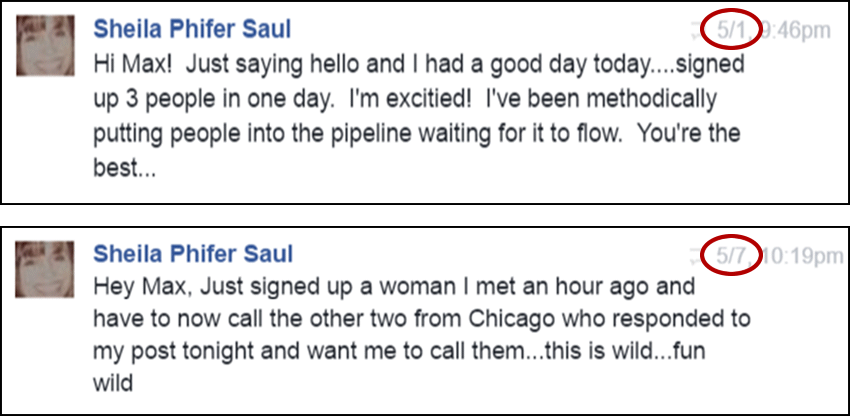Open Sheila's profile picture on the 10:19pm message

[47, 272]
